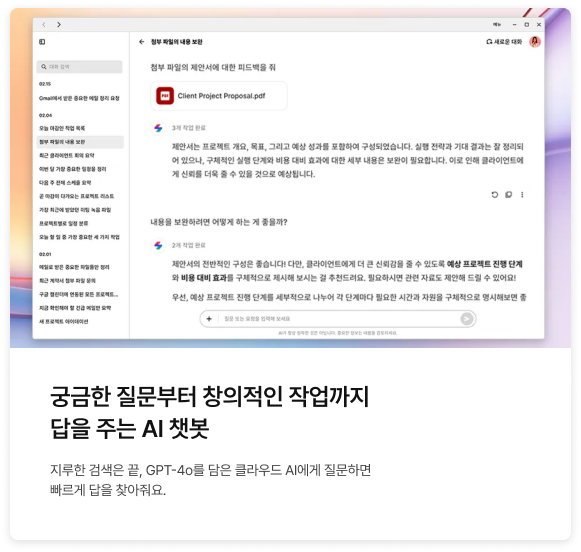Click the bold text 예상 프로젝트 진행 단계
The image size is (581, 552).
[485, 264]
